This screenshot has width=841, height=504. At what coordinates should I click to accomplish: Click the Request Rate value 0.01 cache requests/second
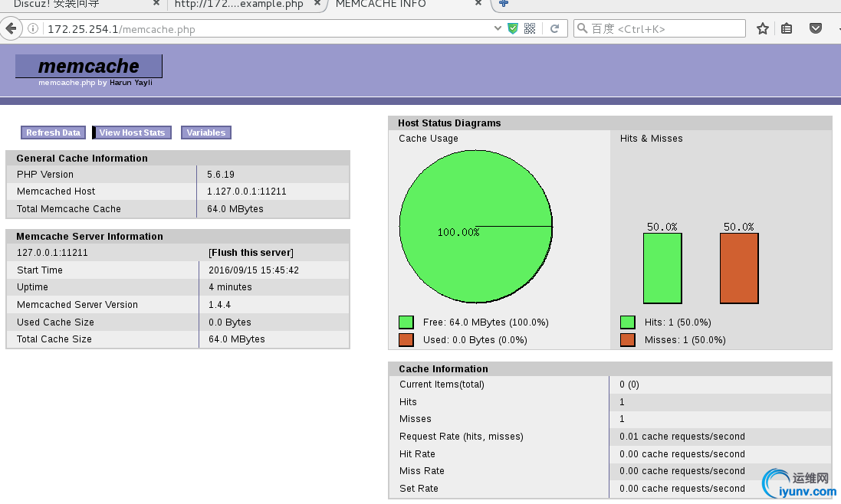click(682, 436)
